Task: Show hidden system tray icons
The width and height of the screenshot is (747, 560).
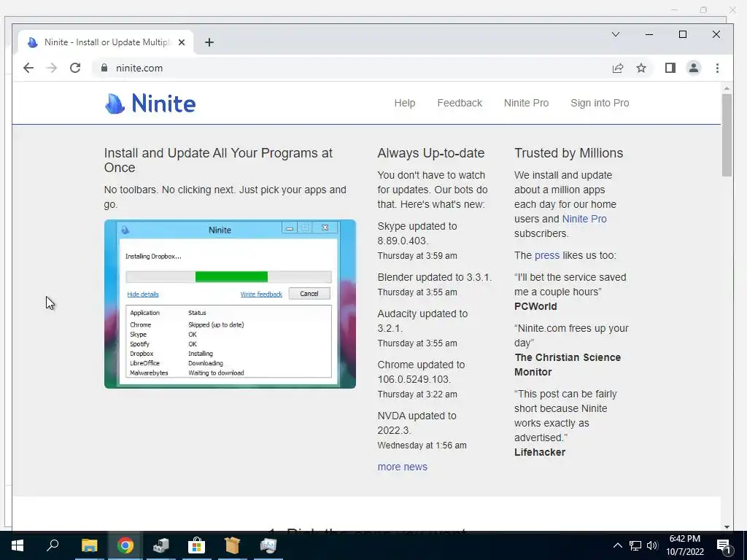Action: [x=617, y=545]
